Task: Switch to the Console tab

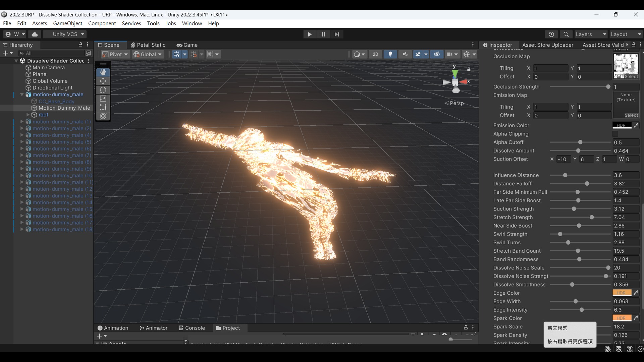Action: click(x=192, y=328)
